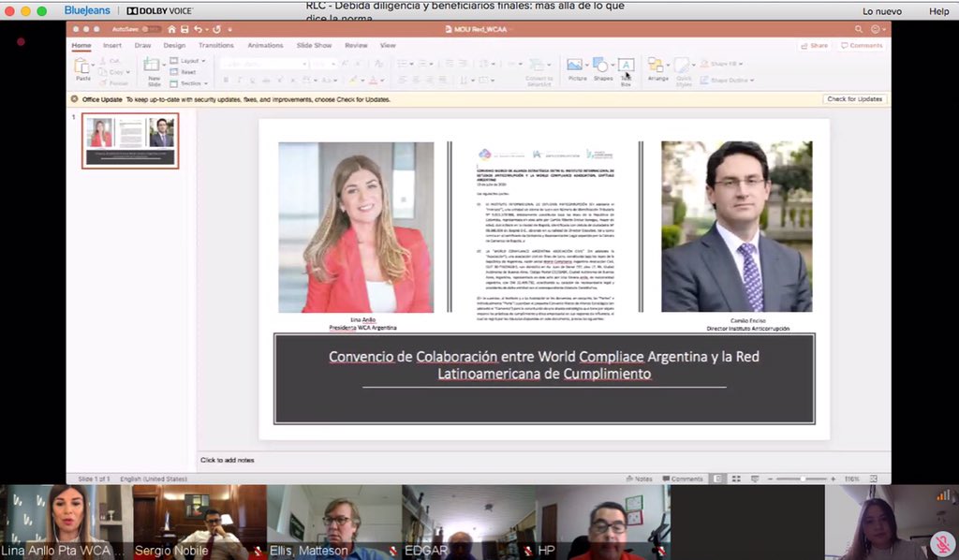This screenshot has width=959, height=560.
Task: Click the fit slide to window icon
Action: (874, 479)
